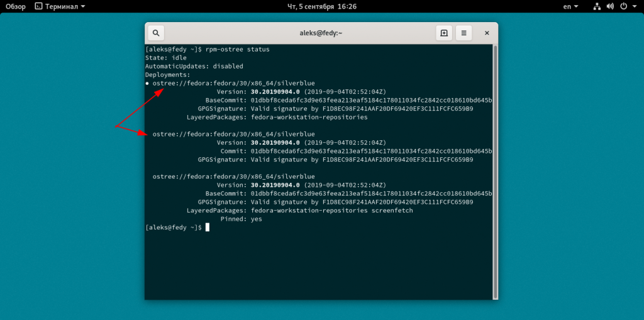The image size is (644, 320).
Task: Click the power icon in top bar
Action: 623,6
